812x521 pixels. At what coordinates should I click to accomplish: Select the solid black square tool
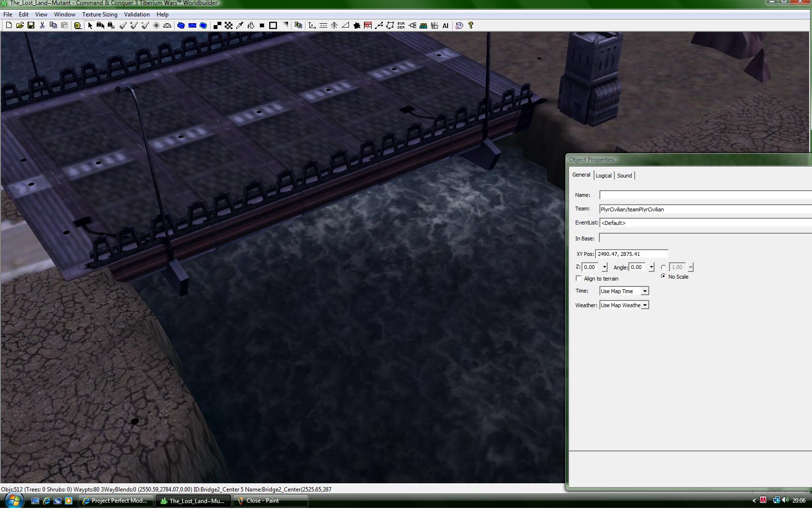262,25
